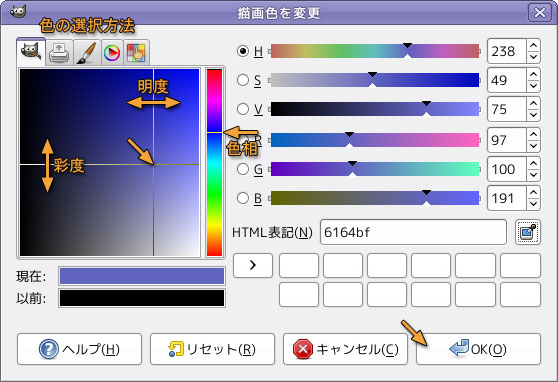Click the G green gradient slider
This screenshot has width=558, height=382.
point(375,169)
